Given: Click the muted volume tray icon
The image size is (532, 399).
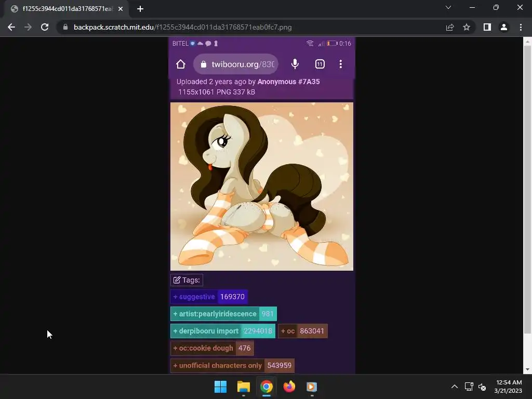Looking at the screenshot, I should [x=482, y=387].
